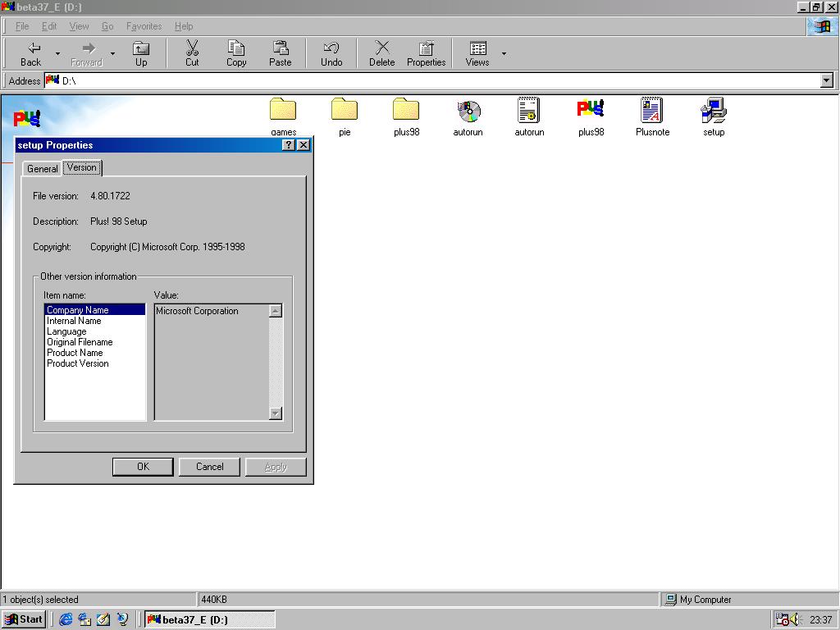Click the My Computer status bar zone
840x630 pixels.
pos(748,600)
